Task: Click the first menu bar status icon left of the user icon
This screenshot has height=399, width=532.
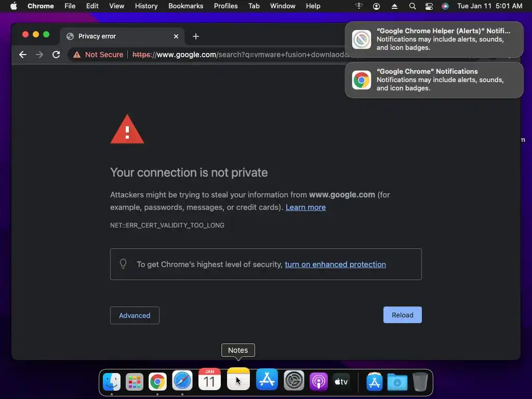Action: pyautogui.click(x=359, y=6)
